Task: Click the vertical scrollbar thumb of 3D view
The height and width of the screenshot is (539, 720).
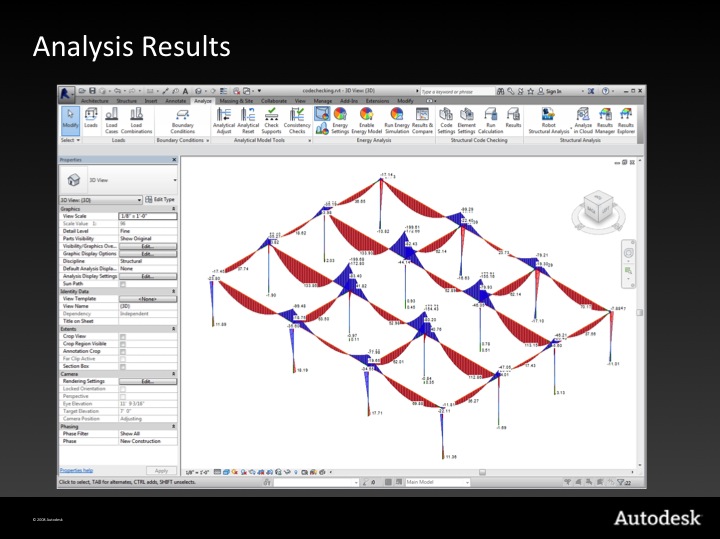Action: coord(639,313)
